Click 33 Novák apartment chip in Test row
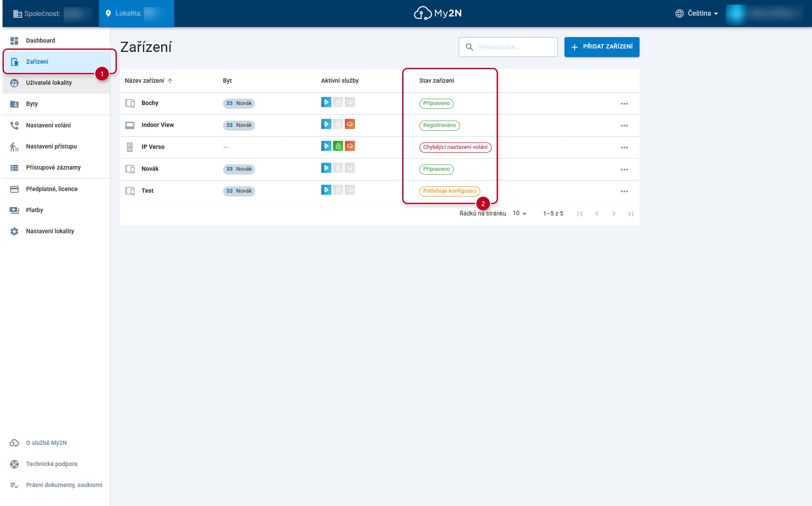 pos(239,191)
